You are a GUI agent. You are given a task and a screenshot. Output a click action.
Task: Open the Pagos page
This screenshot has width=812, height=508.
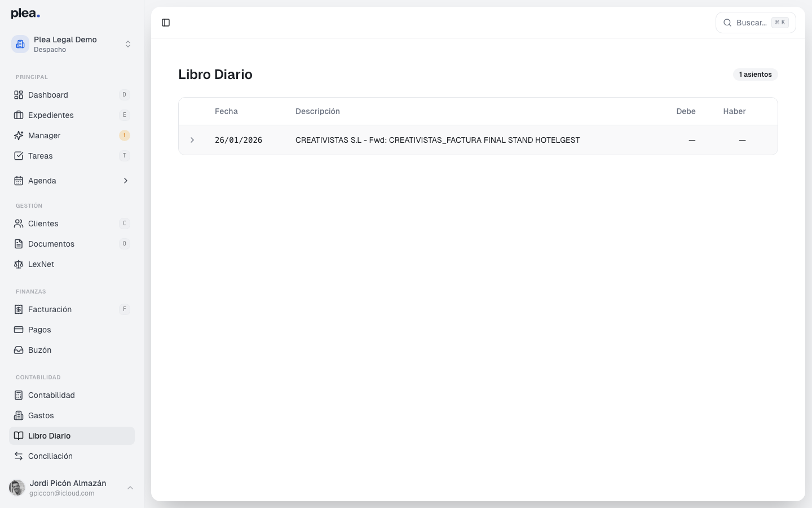point(72,330)
